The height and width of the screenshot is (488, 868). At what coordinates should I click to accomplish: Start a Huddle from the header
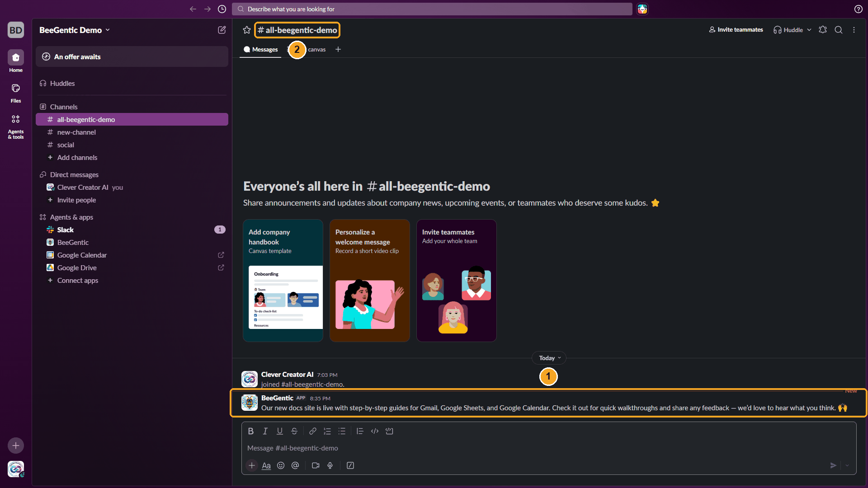pyautogui.click(x=788, y=30)
